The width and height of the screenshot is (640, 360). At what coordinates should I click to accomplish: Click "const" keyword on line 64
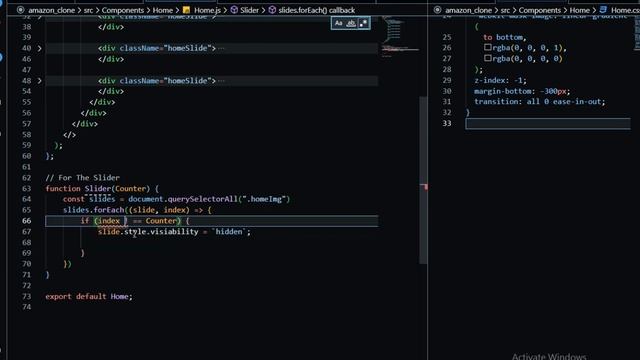click(x=74, y=199)
